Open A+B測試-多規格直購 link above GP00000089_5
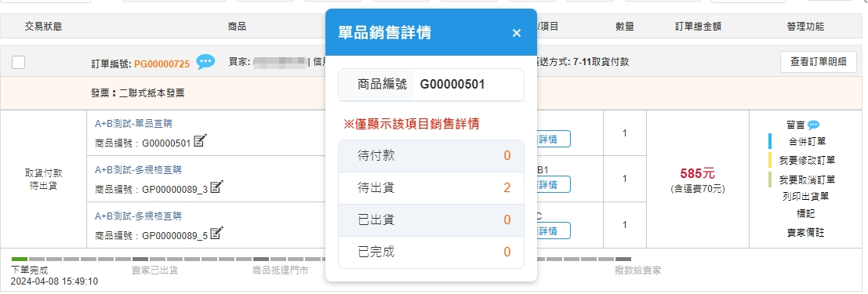 click(x=138, y=216)
